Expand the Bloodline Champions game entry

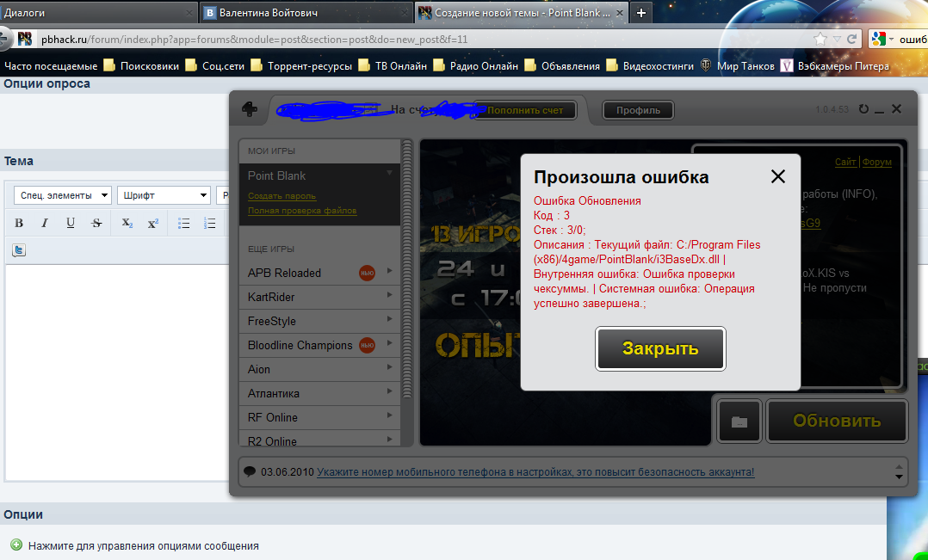pos(389,343)
